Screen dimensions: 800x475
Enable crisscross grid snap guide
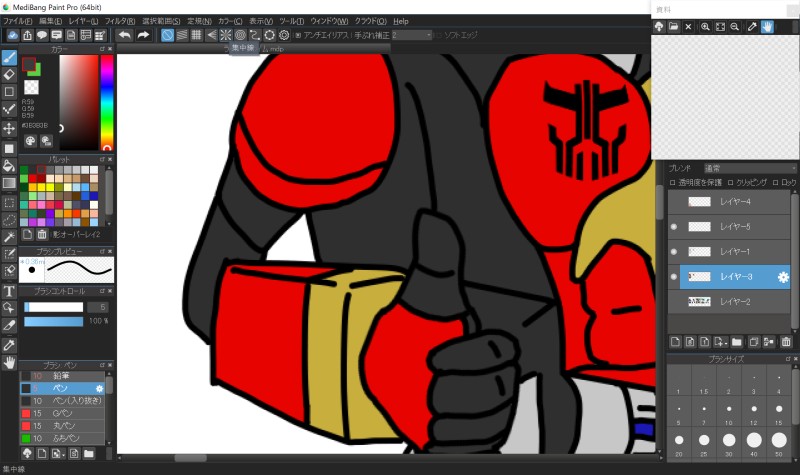pos(196,35)
